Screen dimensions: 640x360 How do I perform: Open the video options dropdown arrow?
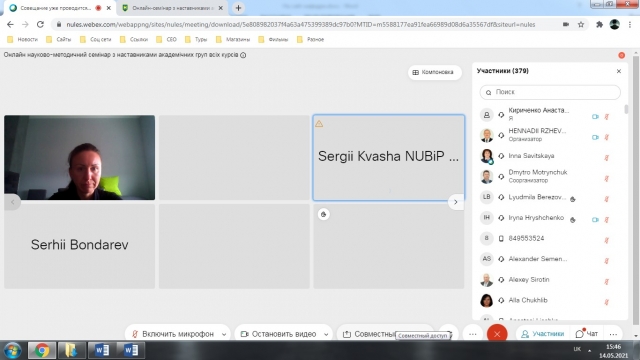coord(326,334)
